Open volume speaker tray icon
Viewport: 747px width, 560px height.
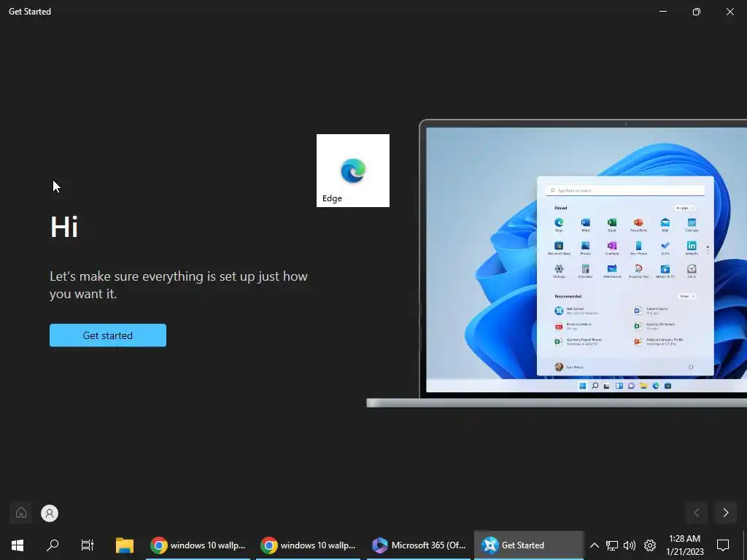pos(630,545)
